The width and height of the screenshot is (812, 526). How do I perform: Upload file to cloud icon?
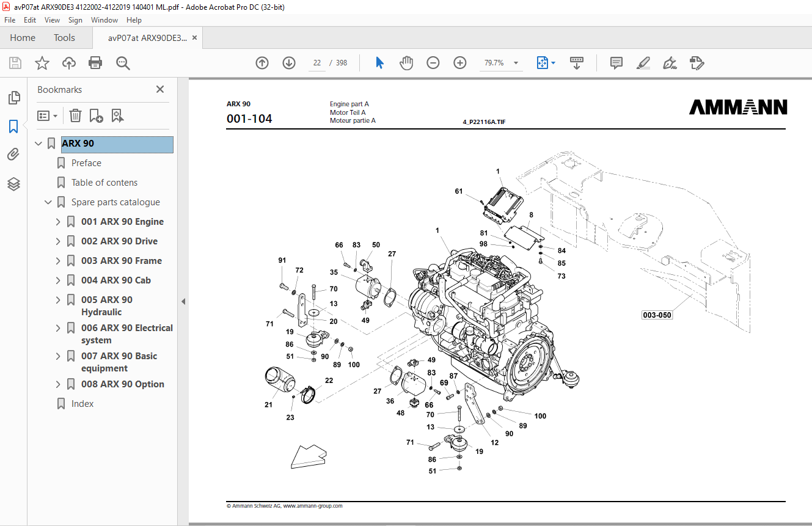coord(69,63)
